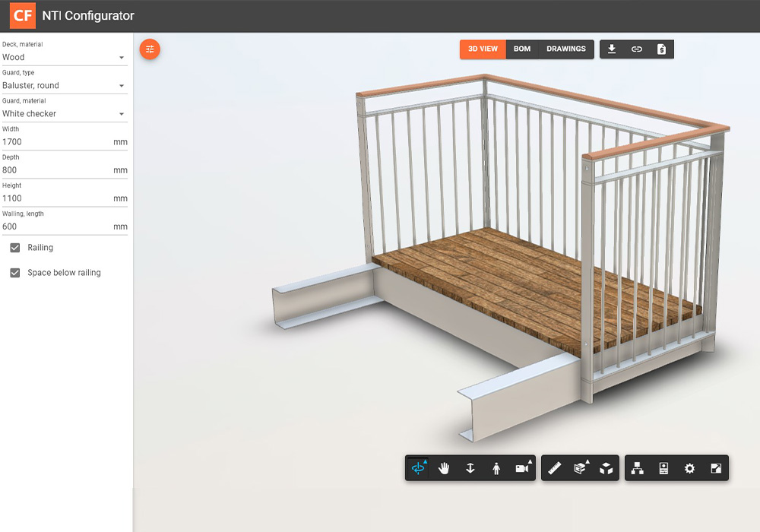
Task: Expand the Deck material dropdown
Action: (x=64, y=57)
